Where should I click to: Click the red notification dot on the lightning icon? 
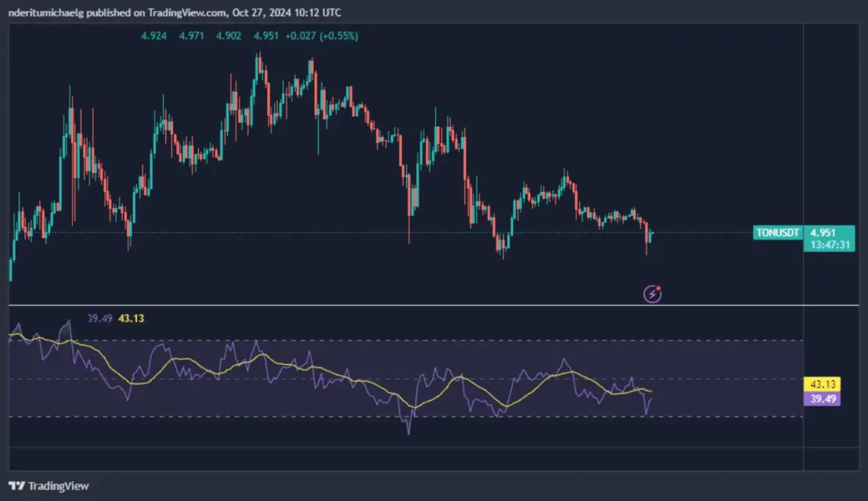coord(660,287)
